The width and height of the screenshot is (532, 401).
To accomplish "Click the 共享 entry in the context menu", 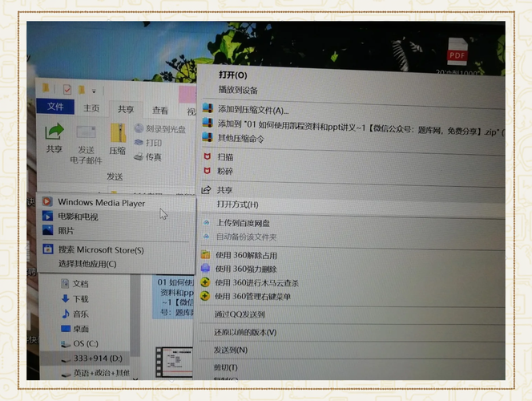I will coord(224,190).
